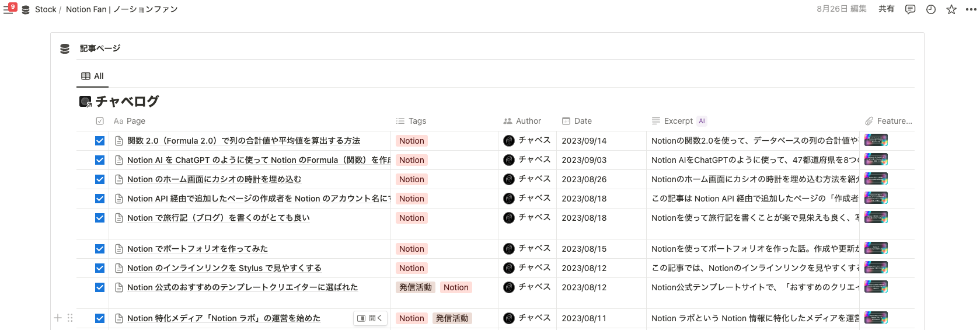Open the three-dot page options menu
Screen dimensions: 980x330
971,9
